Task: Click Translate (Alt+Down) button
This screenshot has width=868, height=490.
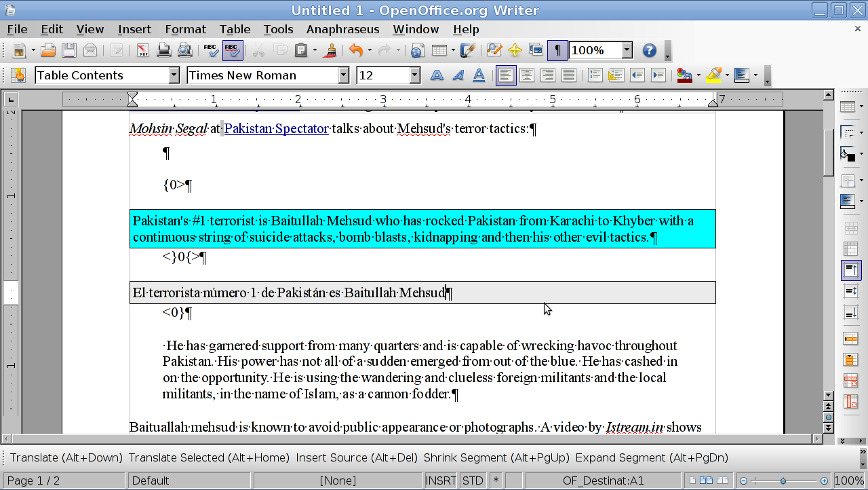Action: coord(66,457)
